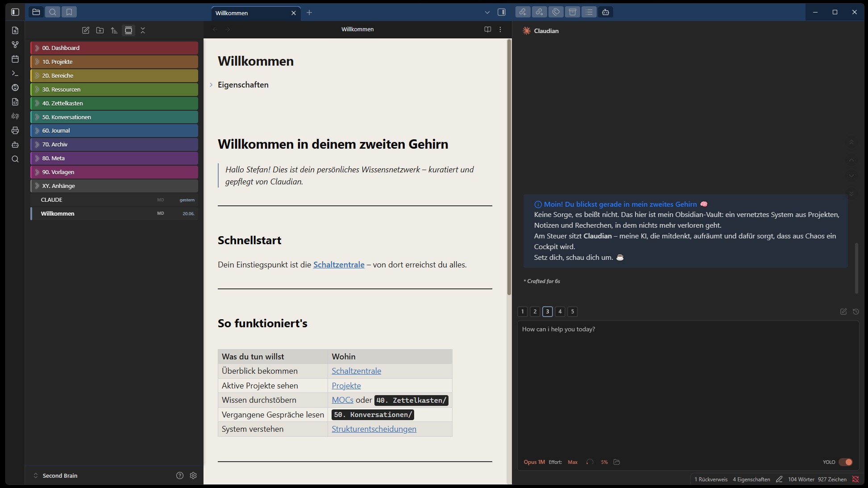Viewport: 868px width, 488px height.
Task: Toggle auto-reveal current file icon
Action: tap(129, 30)
